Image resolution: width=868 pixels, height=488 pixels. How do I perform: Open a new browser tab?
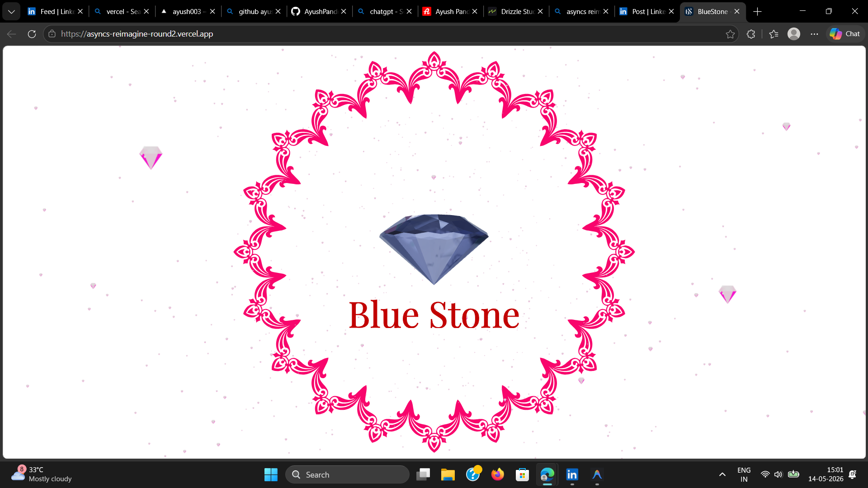click(758, 11)
